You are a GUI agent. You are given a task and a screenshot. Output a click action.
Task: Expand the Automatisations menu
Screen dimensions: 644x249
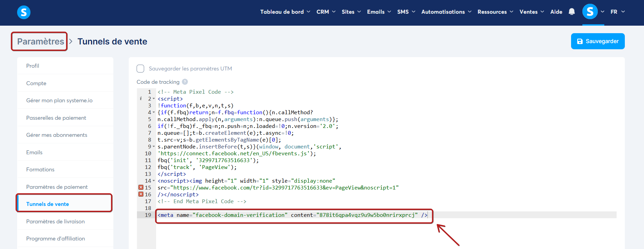[x=446, y=12]
